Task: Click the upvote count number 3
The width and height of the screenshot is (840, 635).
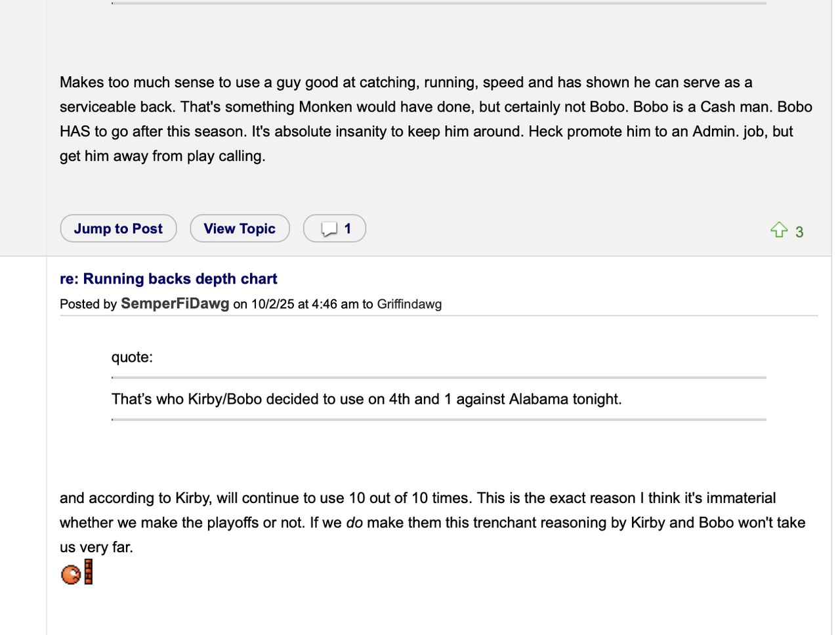Action: click(799, 232)
